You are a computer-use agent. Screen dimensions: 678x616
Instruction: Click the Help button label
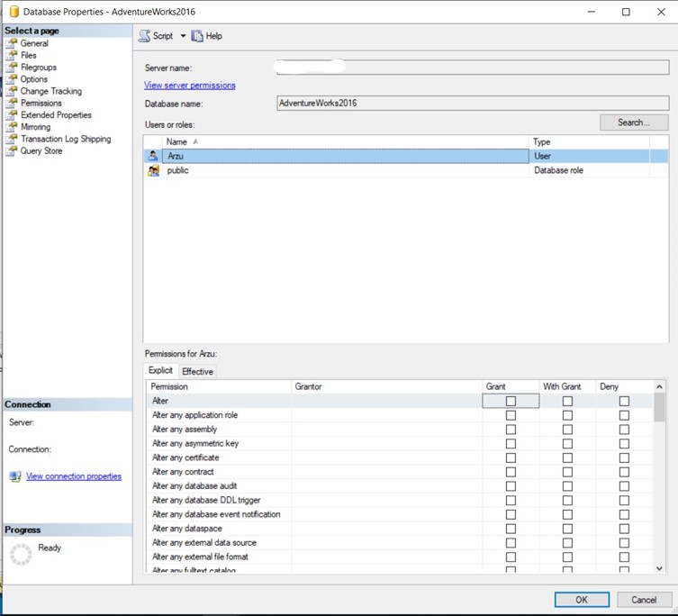pos(213,36)
